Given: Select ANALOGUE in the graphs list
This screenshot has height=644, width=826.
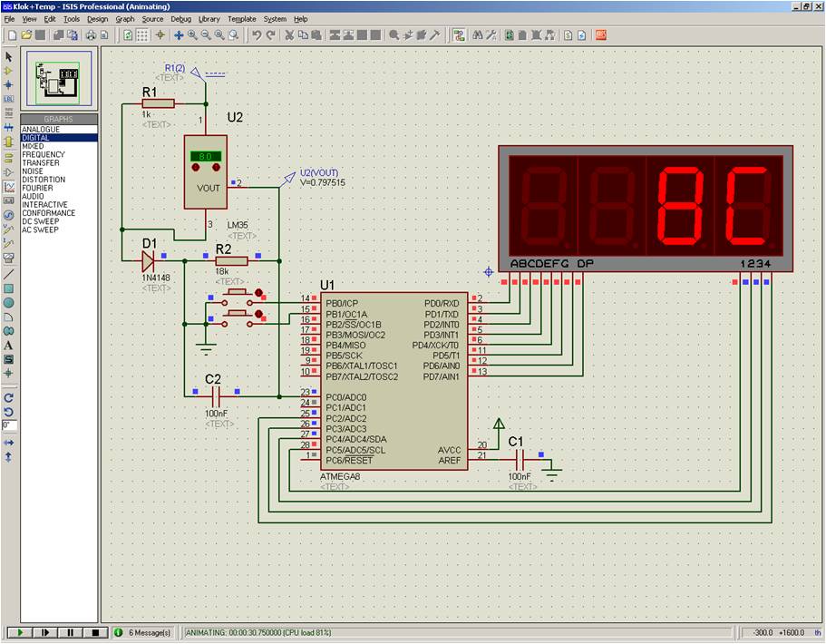Looking at the screenshot, I should point(41,130).
